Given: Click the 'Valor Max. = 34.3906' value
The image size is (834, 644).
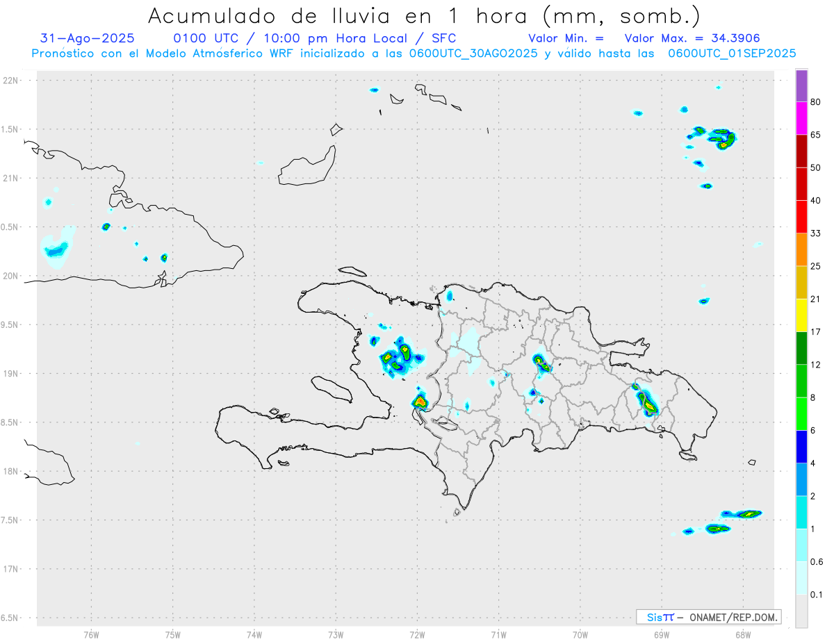Looking at the screenshot, I should (x=692, y=38).
